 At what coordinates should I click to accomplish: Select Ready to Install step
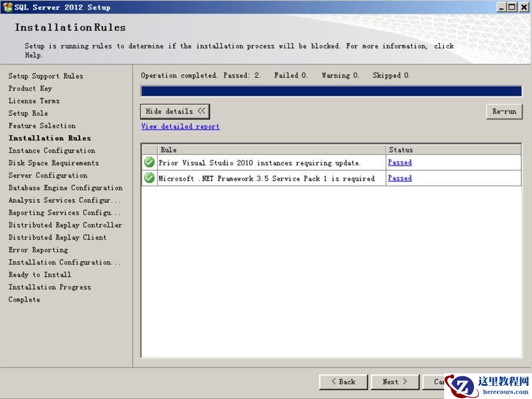point(39,275)
